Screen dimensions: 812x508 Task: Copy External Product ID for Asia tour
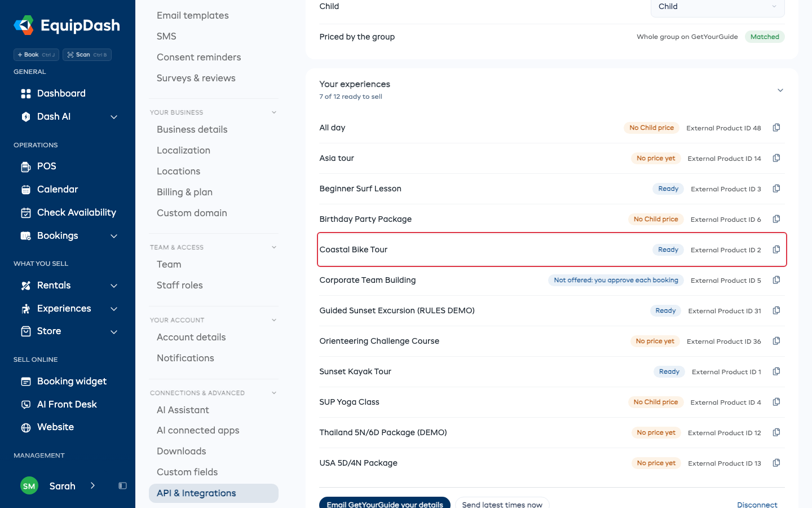pyautogui.click(x=776, y=158)
